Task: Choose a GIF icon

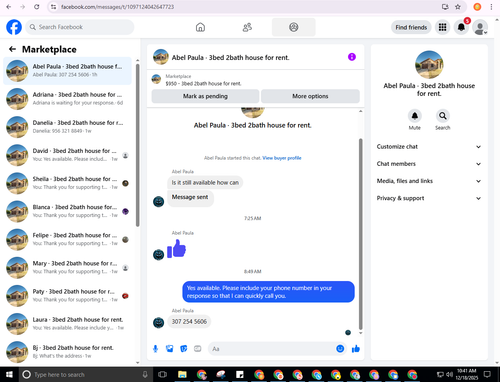Action: 198,349
